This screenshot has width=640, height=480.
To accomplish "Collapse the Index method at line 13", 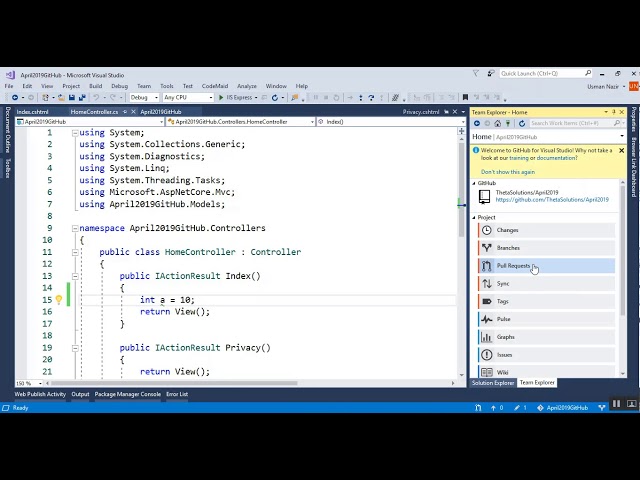I will pyautogui.click(x=75, y=276).
